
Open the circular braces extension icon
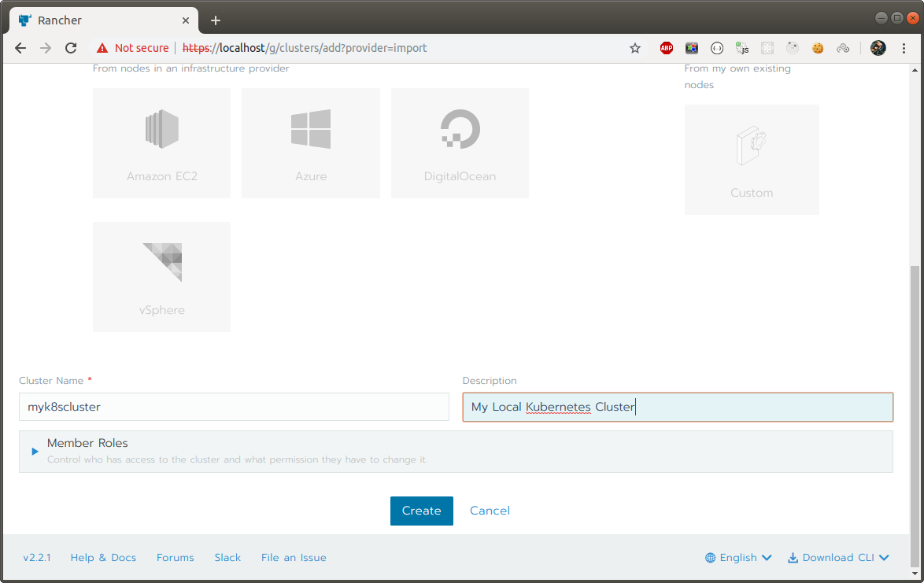716,48
